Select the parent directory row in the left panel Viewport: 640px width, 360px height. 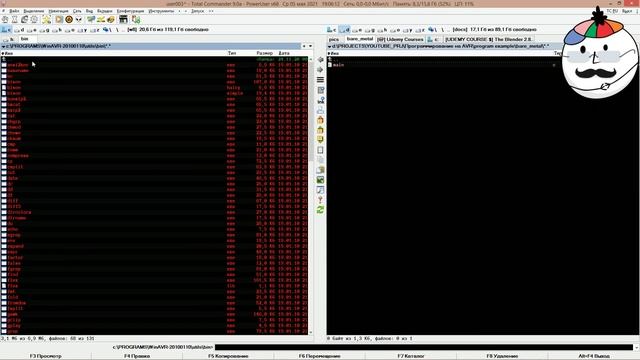pos(155,59)
